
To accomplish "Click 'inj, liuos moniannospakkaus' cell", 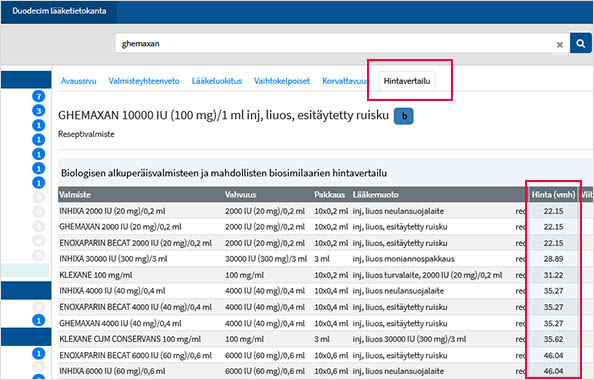I will pos(403,259).
